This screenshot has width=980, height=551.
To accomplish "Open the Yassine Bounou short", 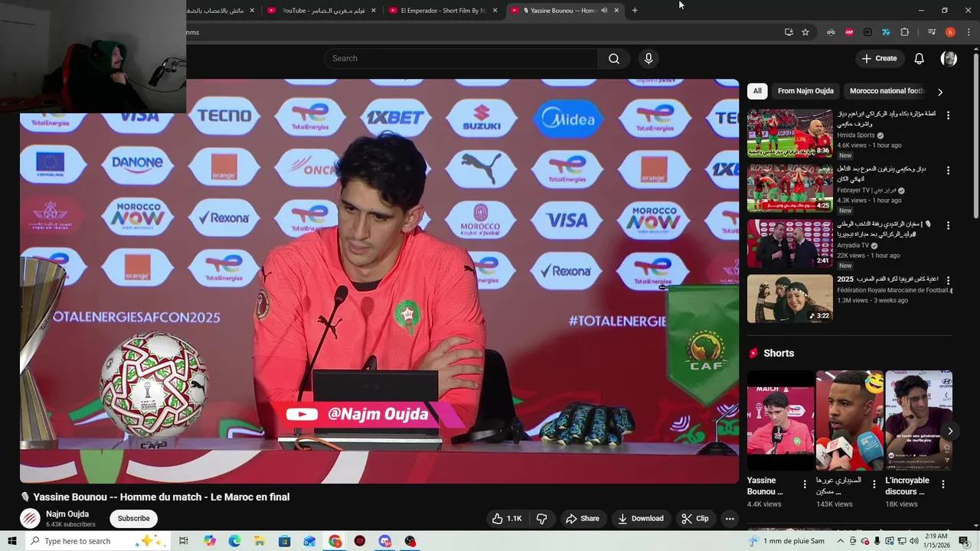I will click(780, 420).
